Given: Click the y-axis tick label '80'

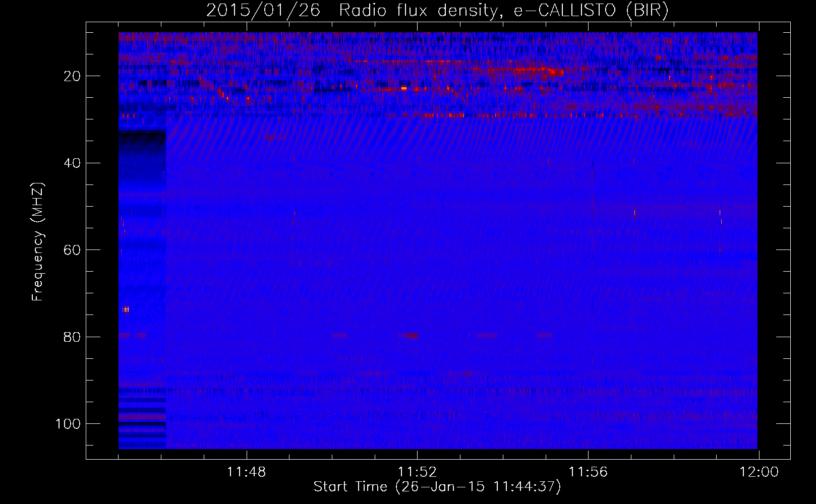Looking at the screenshot, I should point(72,337).
